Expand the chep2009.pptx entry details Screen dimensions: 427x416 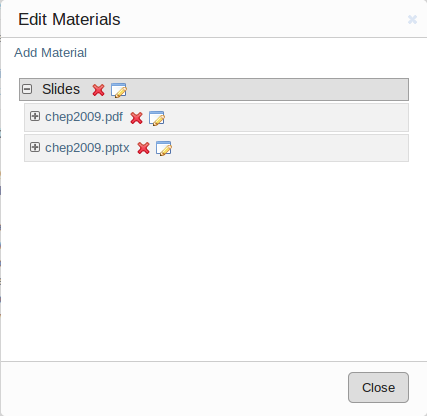point(35,147)
